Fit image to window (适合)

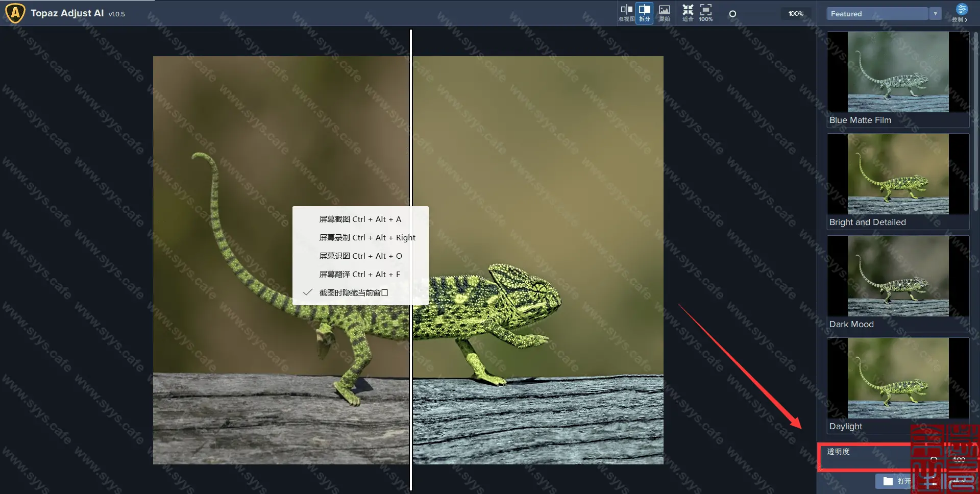coord(688,13)
